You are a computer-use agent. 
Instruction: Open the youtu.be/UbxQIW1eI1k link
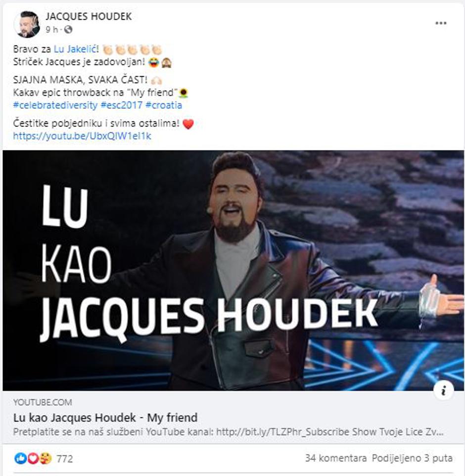click(82, 136)
